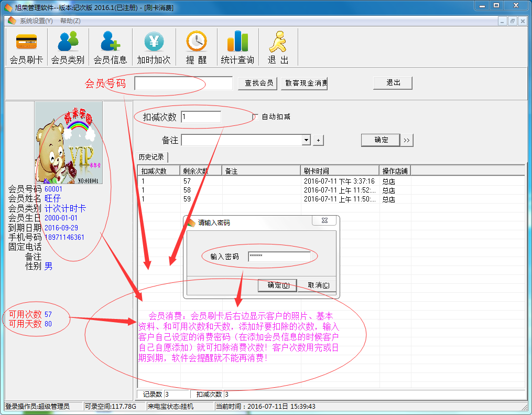The height and width of the screenshot is (415, 532).
Task: Select the 会员刷卡 toolbar icon
Action: click(25, 46)
